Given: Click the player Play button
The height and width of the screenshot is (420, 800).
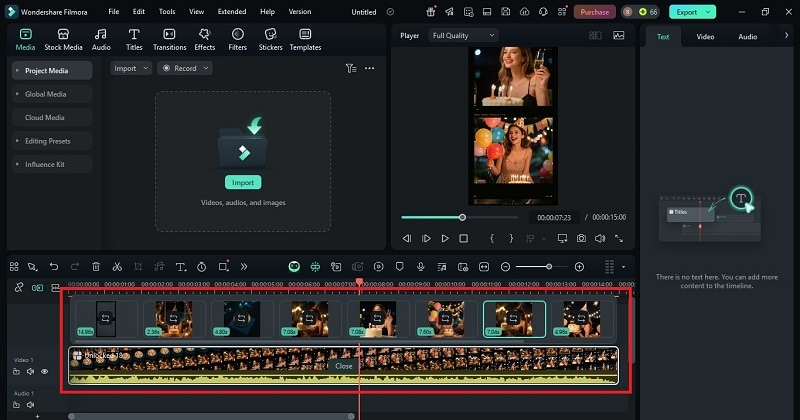Looking at the screenshot, I should click(445, 238).
